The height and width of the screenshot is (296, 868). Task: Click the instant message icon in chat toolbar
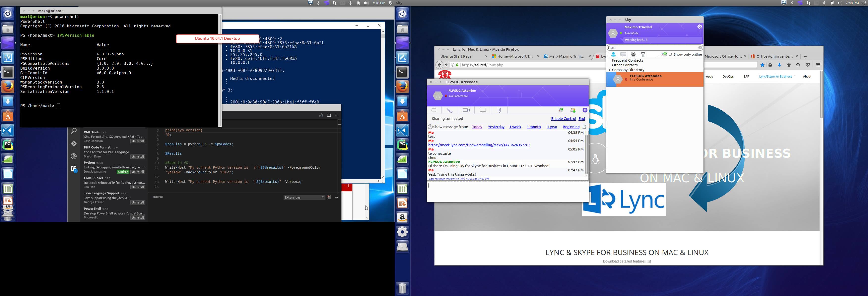[434, 110]
